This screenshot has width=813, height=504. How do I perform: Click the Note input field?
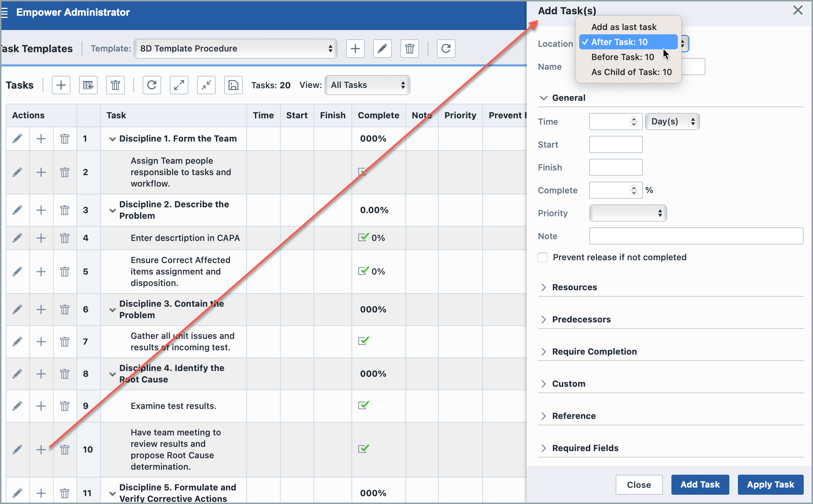coord(696,236)
